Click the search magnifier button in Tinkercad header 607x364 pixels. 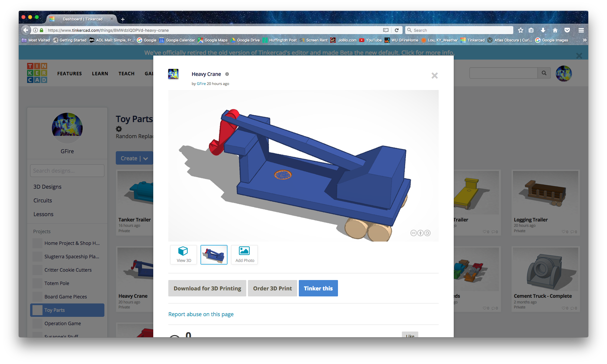(544, 73)
